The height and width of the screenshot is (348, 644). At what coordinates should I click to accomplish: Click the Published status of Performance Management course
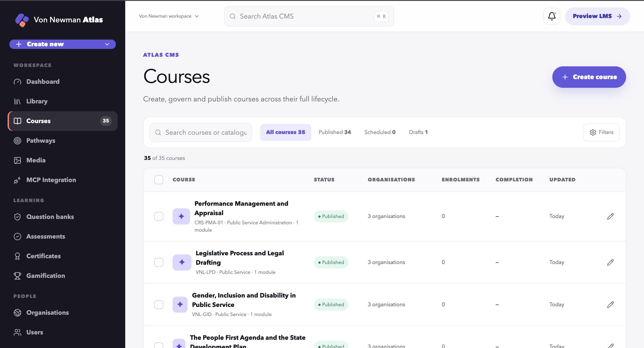331,216
